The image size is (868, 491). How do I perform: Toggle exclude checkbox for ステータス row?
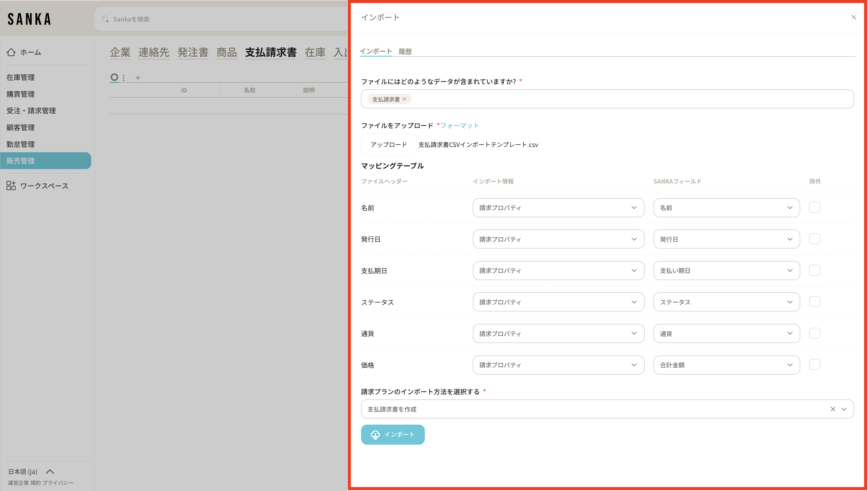tap(814, 302)
